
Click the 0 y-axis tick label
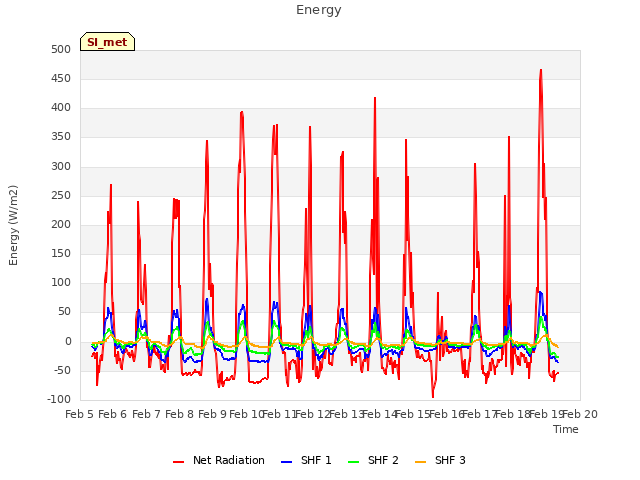coord(68,342)
